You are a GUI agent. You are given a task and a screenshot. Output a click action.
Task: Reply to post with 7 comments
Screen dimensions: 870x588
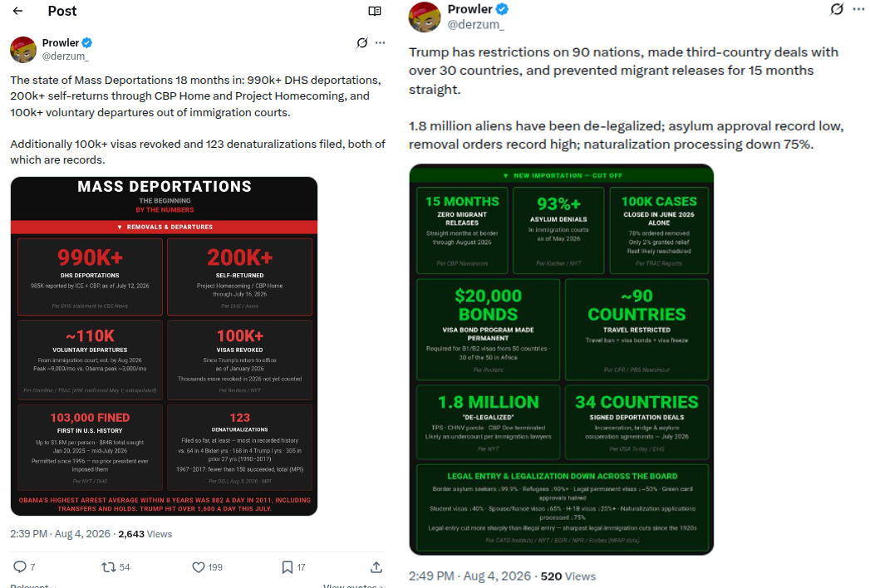click(24, 567)
